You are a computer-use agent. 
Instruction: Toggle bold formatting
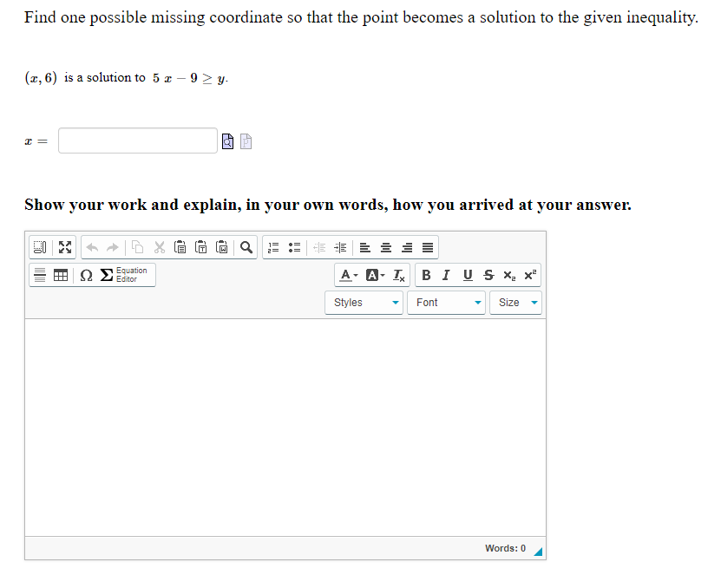click(x=426, y=274)
